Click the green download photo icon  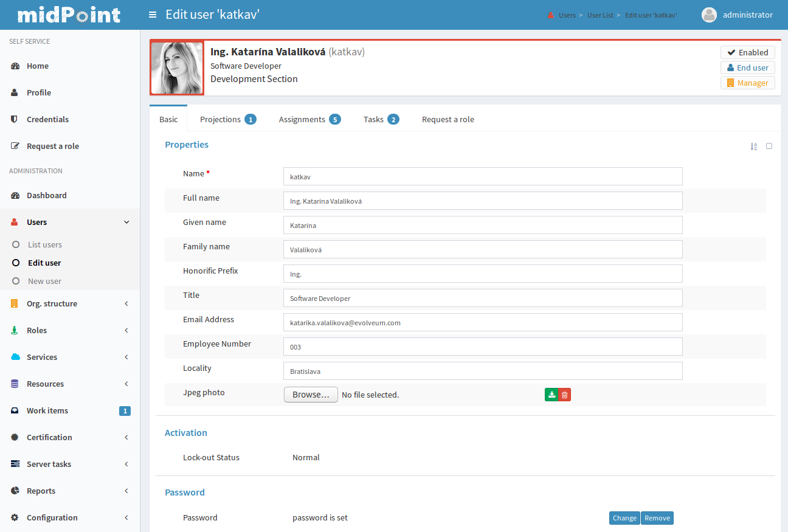(551, 395)
